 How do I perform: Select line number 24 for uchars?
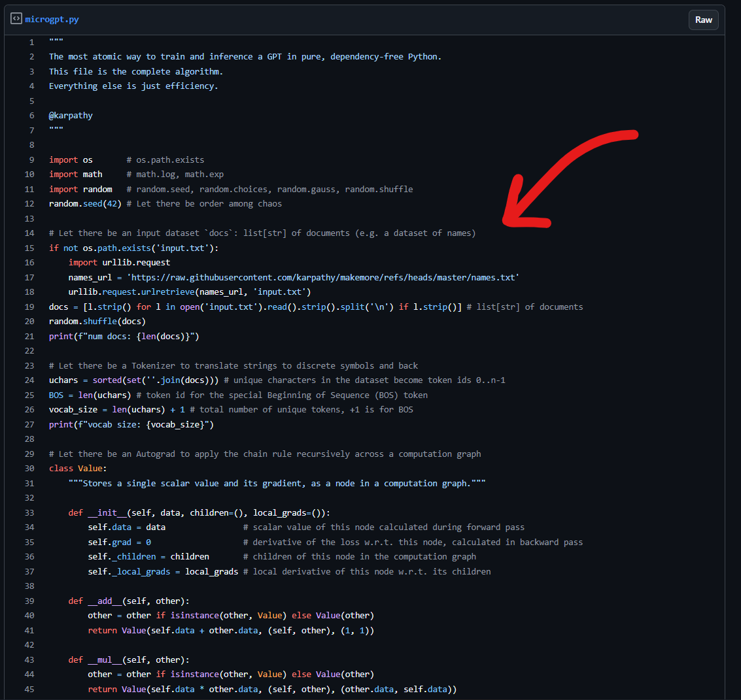(x=29, y=380)
